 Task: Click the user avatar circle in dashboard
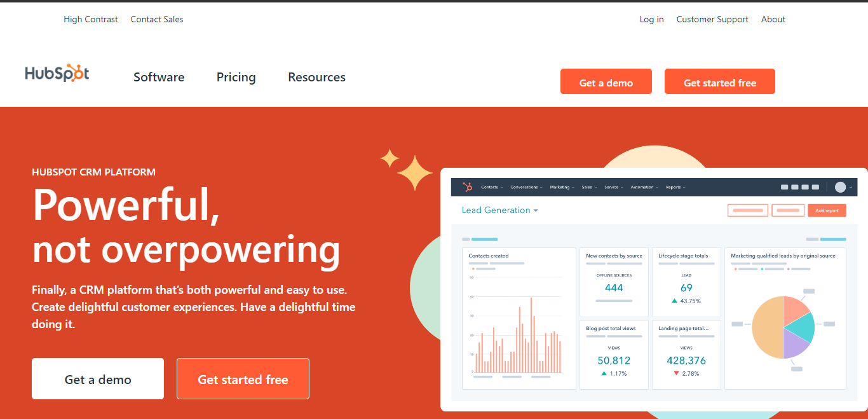pyautogui.click(x=840, y=187)
